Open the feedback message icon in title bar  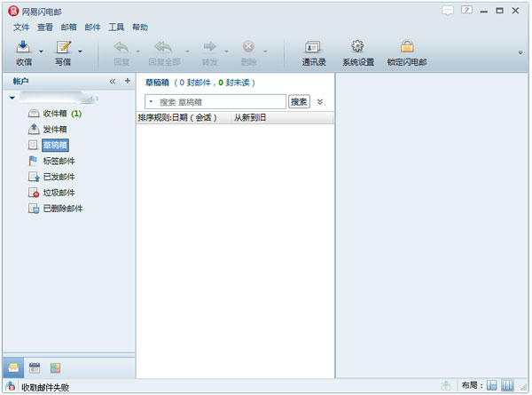448,10
